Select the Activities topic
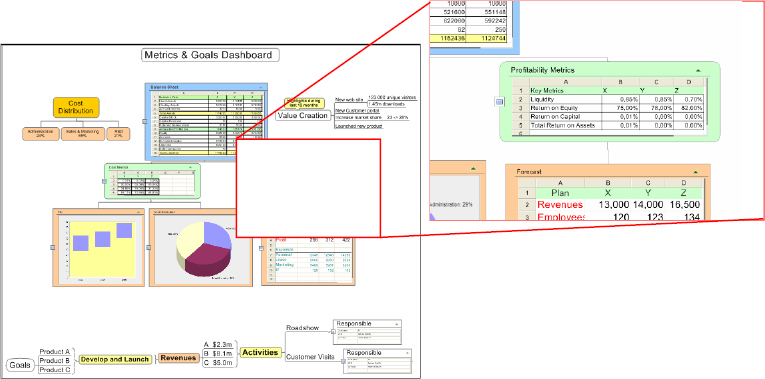This screenshot has width=765, height=379. [x=261, y=352]
